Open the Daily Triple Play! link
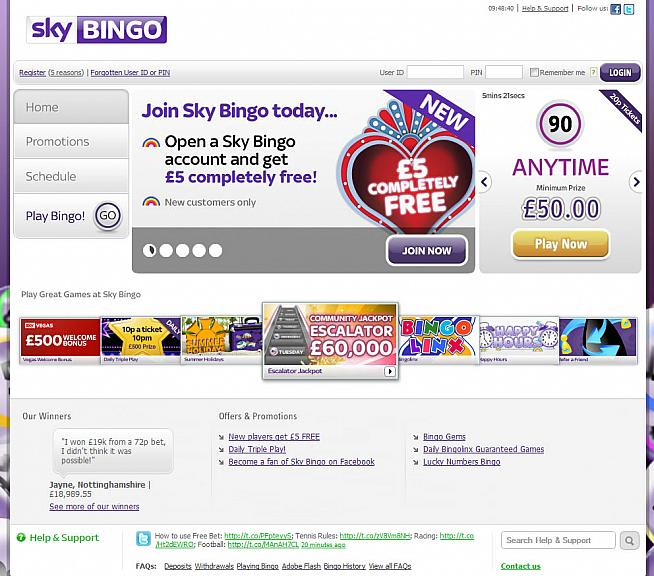Viewport: 654px width, 576px height. [257, 449]
